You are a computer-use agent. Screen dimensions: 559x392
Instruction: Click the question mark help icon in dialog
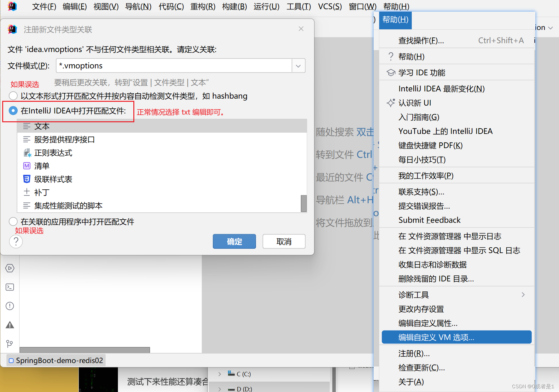coord(16,241)
